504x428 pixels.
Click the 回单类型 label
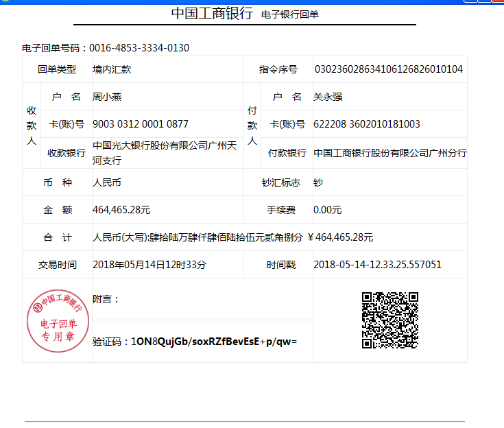pos(57,69)
